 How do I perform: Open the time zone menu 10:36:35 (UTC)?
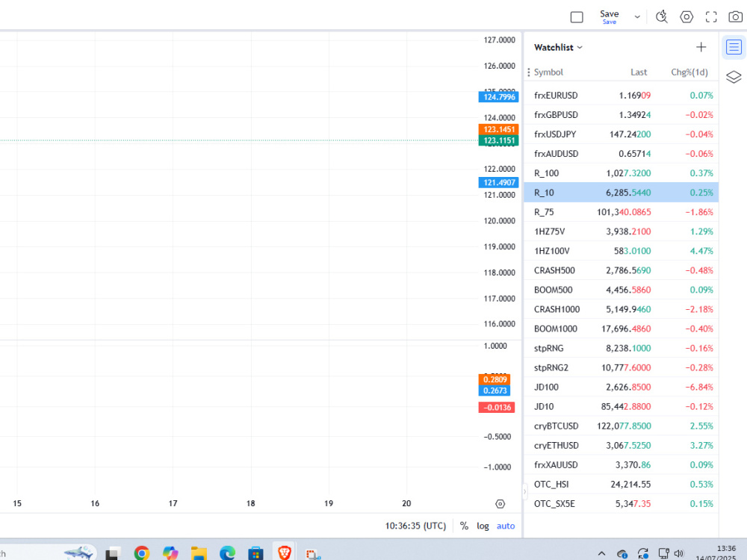pyautogui.click(x=415, y=526)
